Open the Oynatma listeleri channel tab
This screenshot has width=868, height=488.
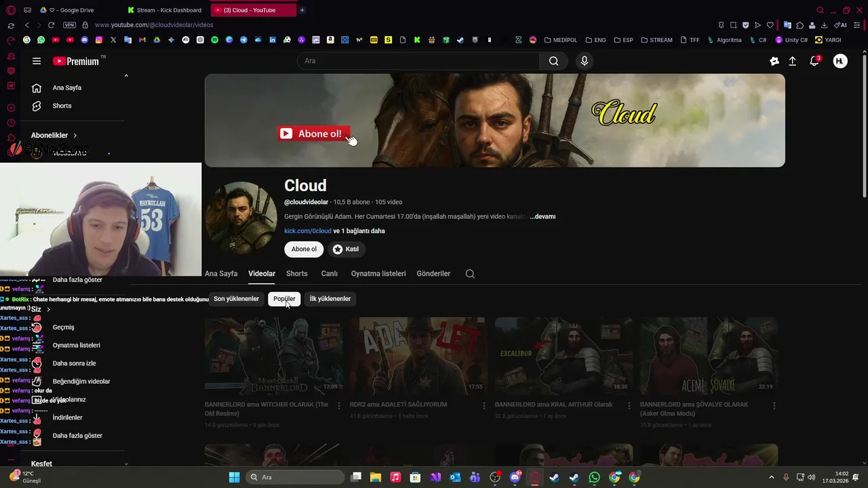pos(378,274)
